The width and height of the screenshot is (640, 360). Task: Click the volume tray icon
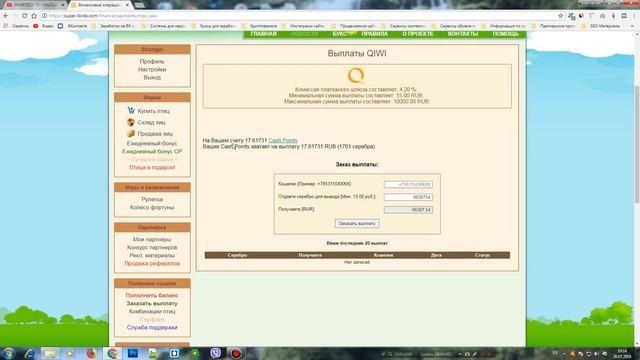597,354
